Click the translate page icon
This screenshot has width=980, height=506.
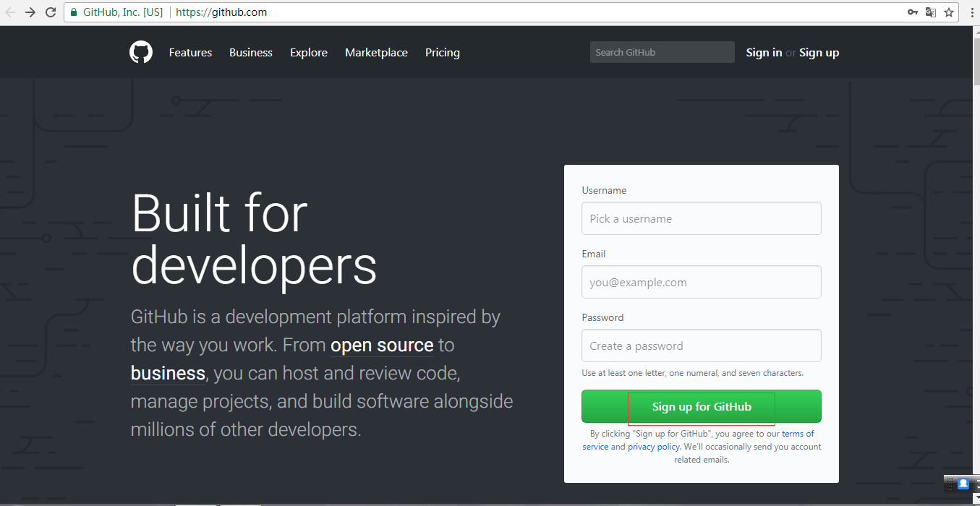tap(931, 12)
